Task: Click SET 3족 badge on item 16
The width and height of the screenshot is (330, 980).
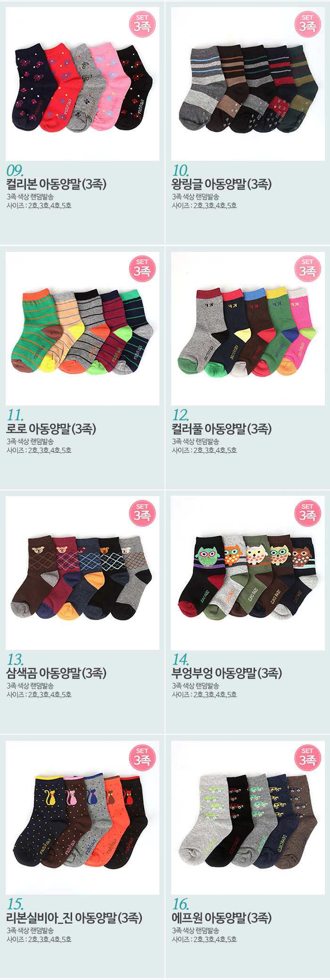Action: pyautogui.click(x=307, y=757)
